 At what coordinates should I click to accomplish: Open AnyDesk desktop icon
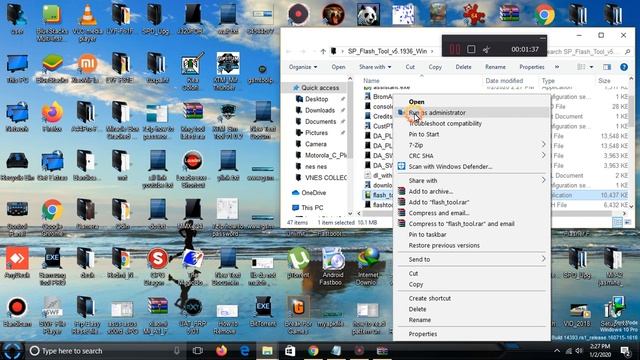pyautogui.click(x=17, y=263)
